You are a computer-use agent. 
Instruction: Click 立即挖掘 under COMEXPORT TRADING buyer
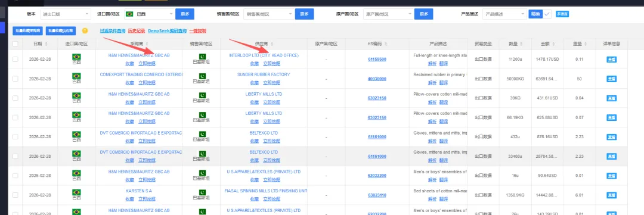point(147,82)
